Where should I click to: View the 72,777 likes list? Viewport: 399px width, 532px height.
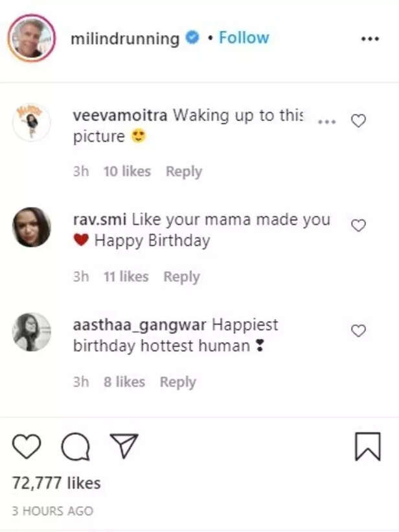coord(56,483)
